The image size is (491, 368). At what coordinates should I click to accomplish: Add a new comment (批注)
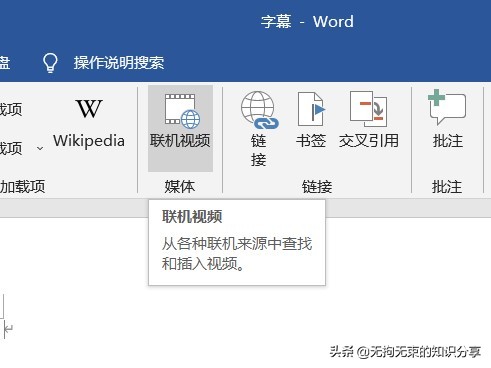pyautogui.click(x=448, y=119)
